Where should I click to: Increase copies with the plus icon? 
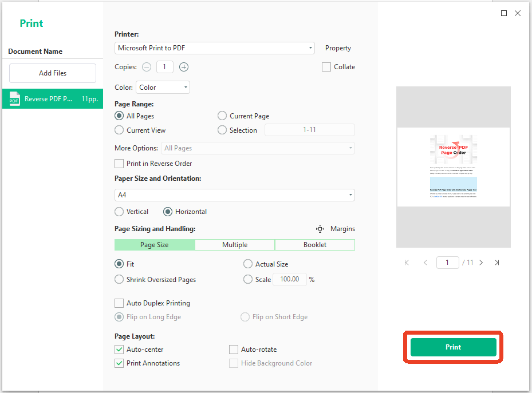[184, 67]
